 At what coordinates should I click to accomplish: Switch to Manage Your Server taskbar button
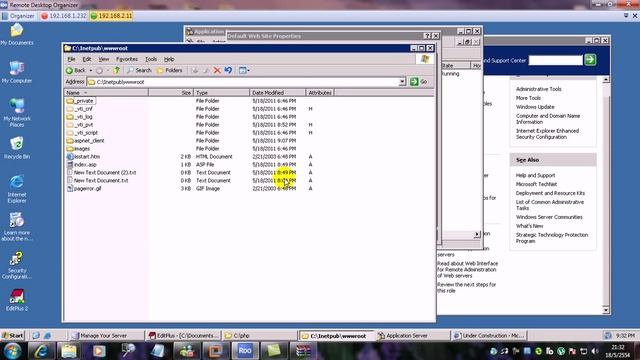tap(106, 336)
